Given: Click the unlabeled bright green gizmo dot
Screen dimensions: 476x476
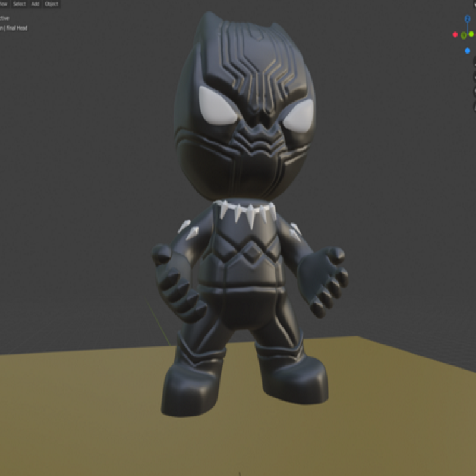Looking at the screenshot, I should point(471,34).
